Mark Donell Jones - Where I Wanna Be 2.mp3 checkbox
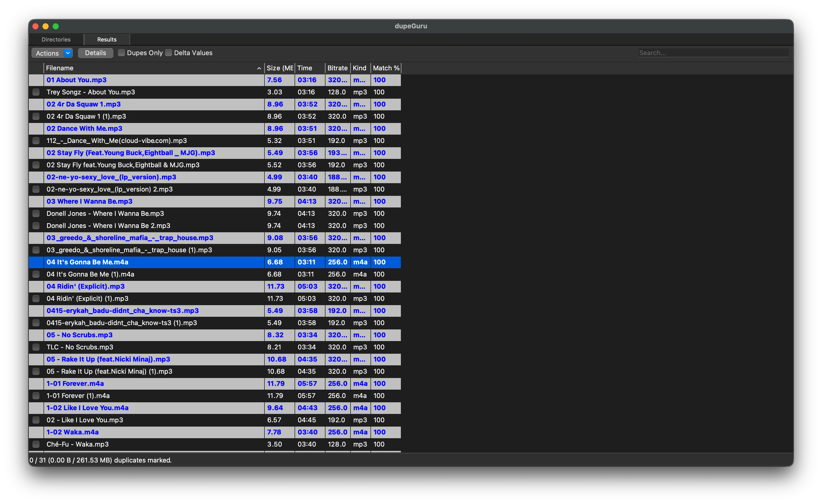 click(36, 226)
